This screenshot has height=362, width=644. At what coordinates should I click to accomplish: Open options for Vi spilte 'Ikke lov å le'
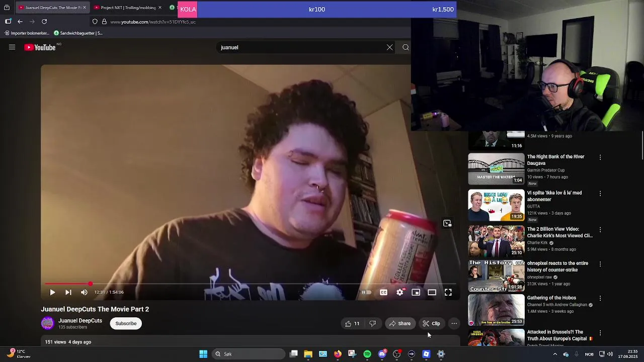tap(600, 194)
